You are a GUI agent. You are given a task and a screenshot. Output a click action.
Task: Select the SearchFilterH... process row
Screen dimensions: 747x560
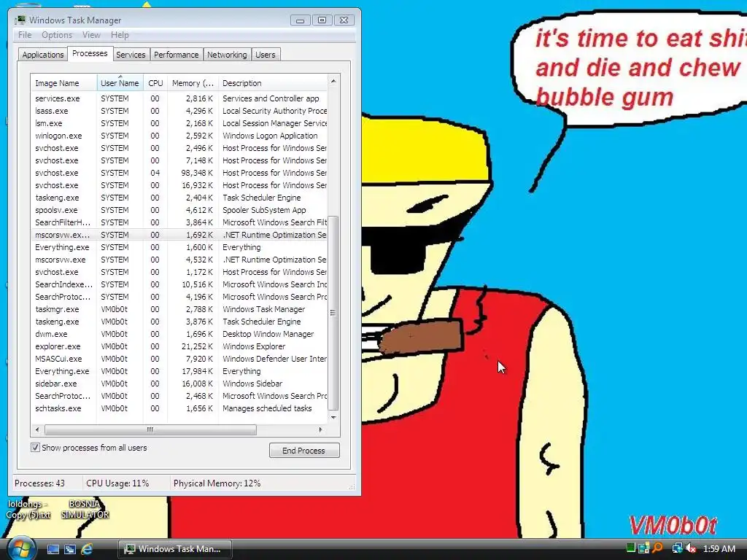point(179,222)
